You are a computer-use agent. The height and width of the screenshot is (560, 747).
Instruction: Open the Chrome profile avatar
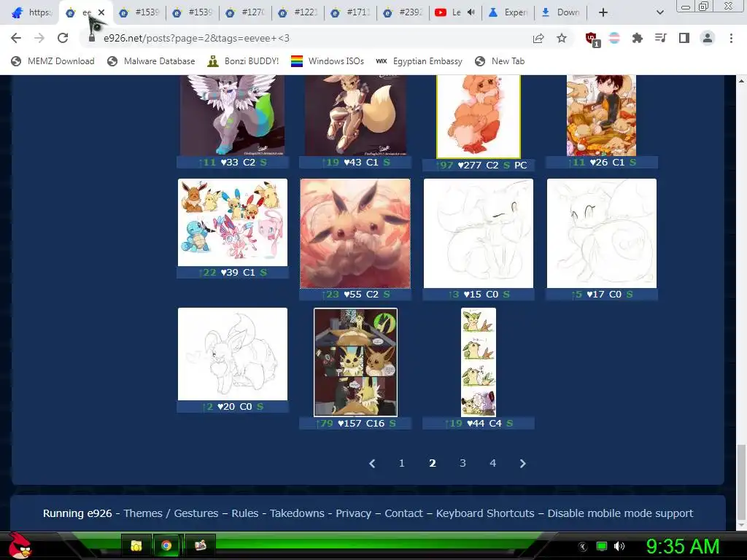[708, 38]
